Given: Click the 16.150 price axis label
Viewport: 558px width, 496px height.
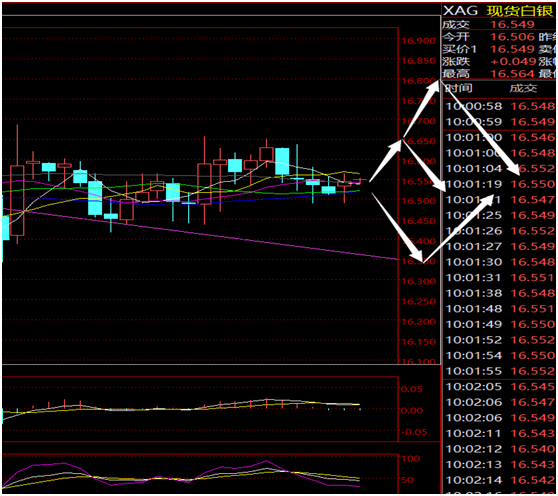Looking at the screenshot, I should pyautogui.click(x=418, y=342).
